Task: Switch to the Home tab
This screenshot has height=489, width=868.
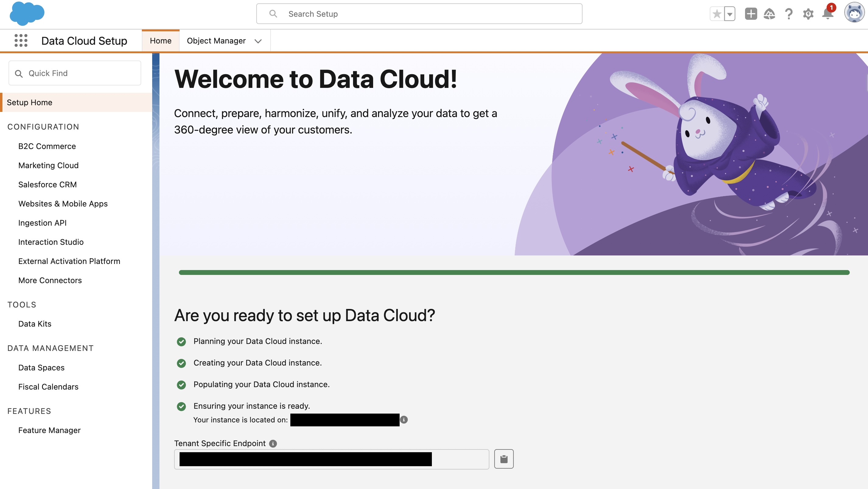Action: [x=161, y=41]
